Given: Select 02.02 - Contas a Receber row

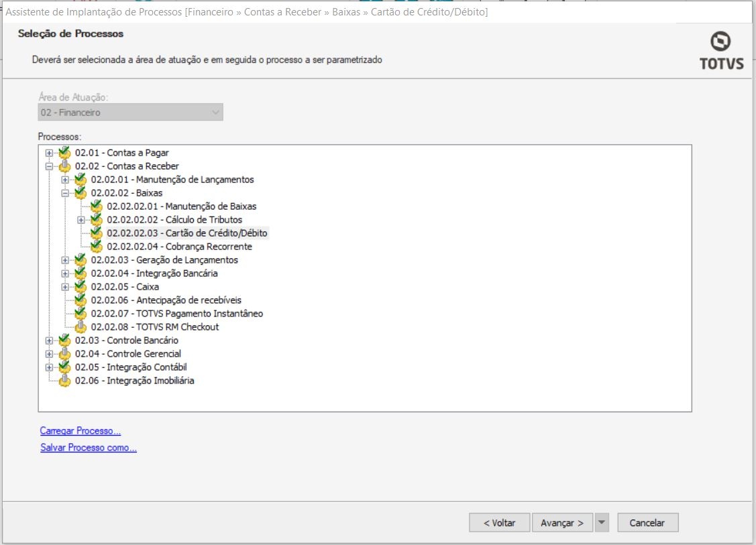Looking at the screenshot, I should (x=127, y=166).
